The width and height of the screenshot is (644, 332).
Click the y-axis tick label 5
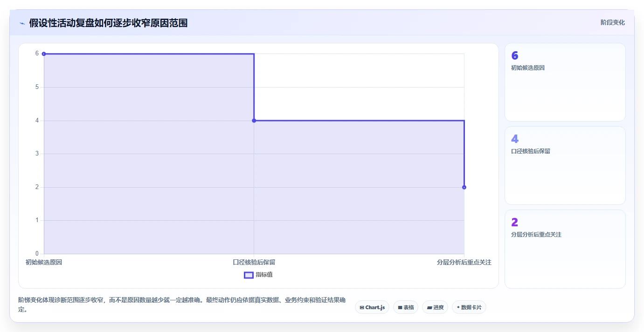37,87
